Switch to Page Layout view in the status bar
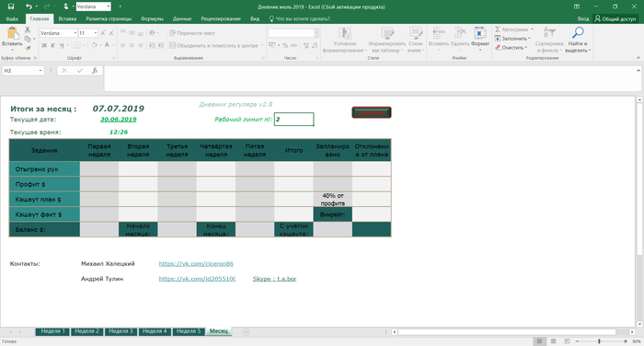644x346 pixels. [553, 341]
